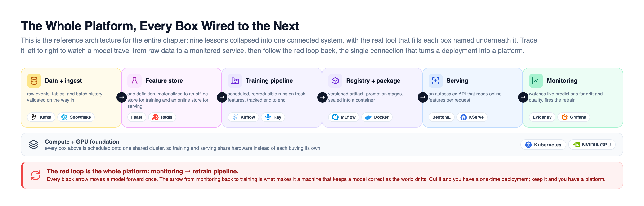Choose the MLflow tool chip

click(x=344, y=117)
